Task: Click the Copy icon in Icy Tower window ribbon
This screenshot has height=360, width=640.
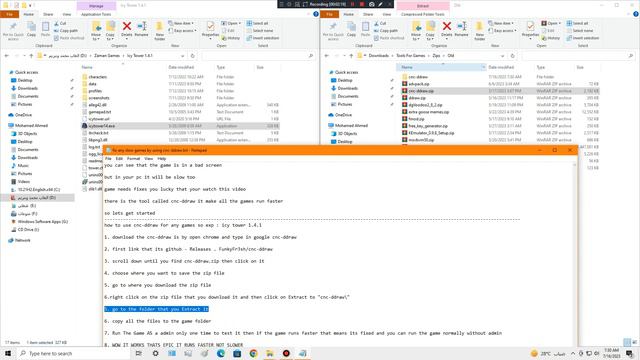Action: [x=31, y=29]
